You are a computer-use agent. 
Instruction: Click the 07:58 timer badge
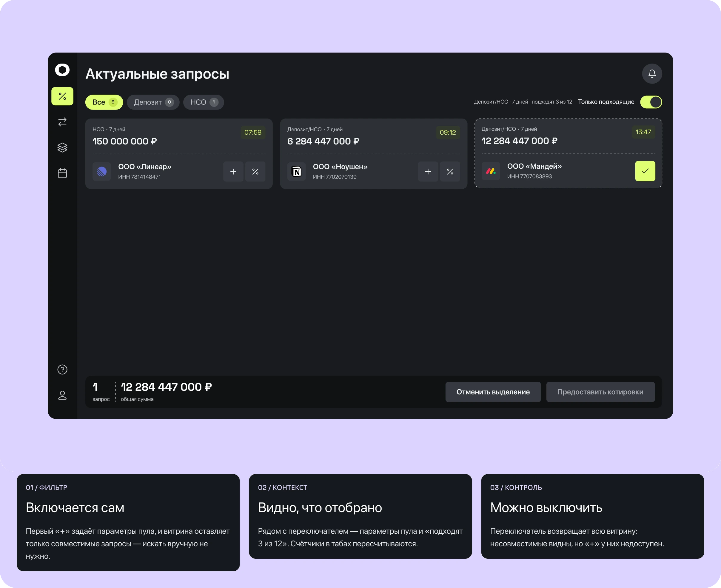tap(253, 132)
